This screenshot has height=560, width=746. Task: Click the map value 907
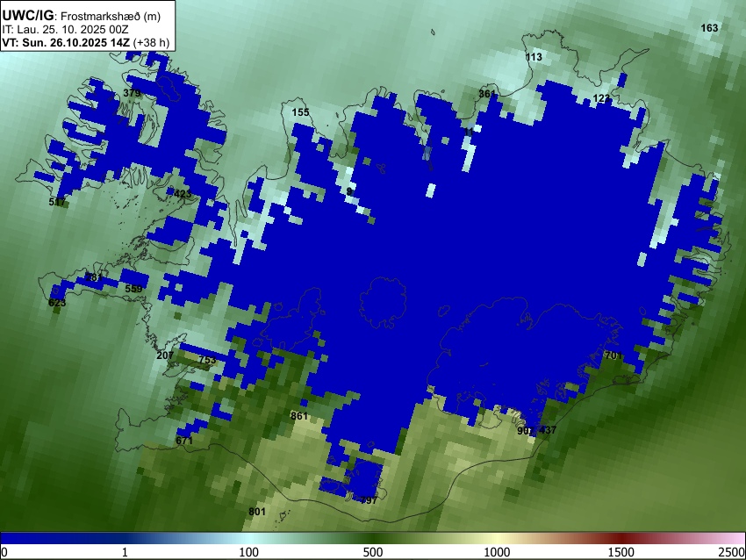pos(526,431)
